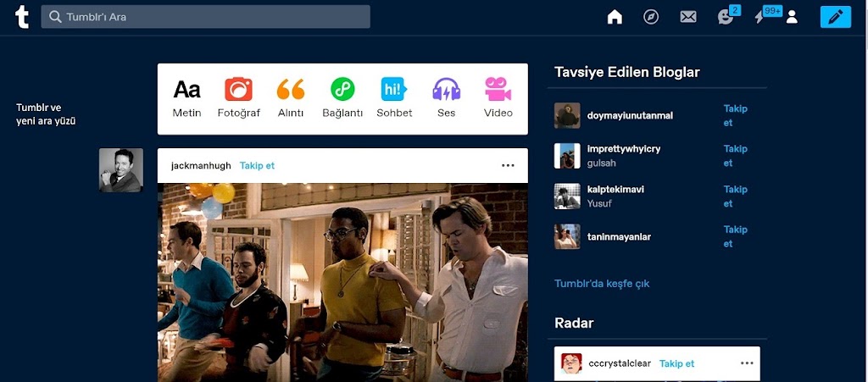Follow imprettywhyicry with Takip et
868x382 pixels.
736,156
